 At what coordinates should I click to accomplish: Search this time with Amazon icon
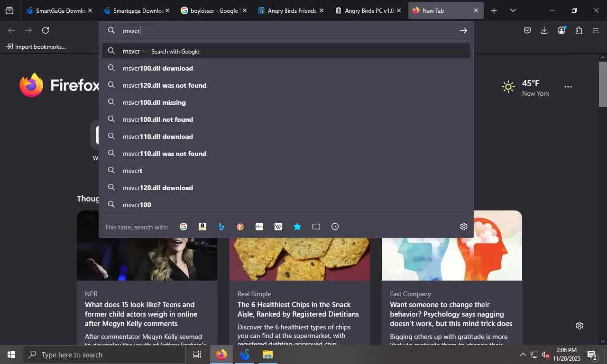pos(202,227)
